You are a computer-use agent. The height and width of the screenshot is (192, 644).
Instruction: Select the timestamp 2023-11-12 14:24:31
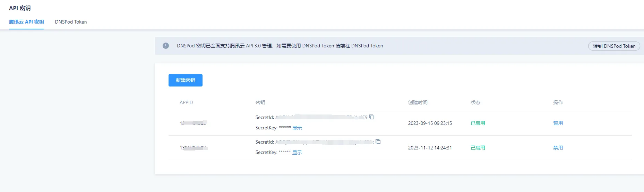pos(430,148)
